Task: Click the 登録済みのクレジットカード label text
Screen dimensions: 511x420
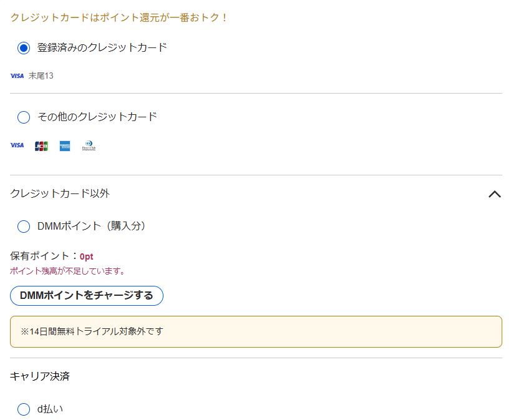Action: point(102,47)
